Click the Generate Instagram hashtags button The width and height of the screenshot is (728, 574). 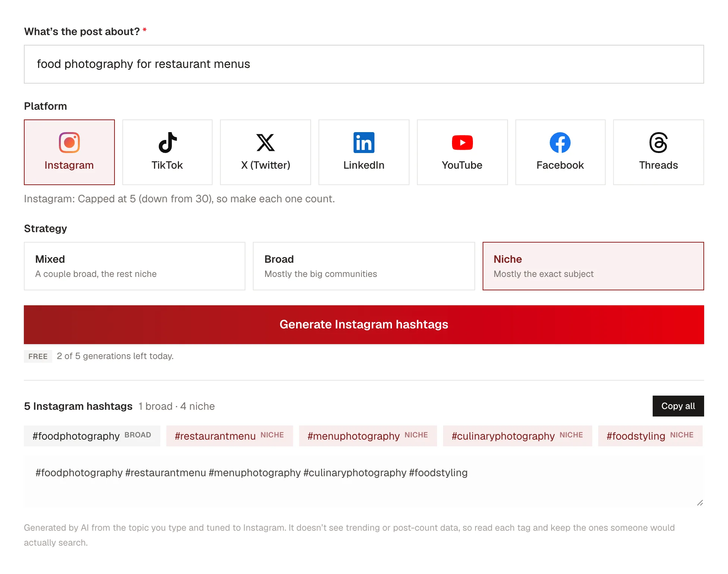pyautogui.click(x=364, y=325)
